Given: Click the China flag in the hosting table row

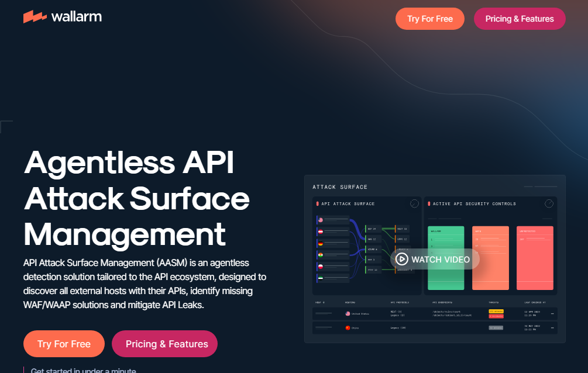Looking at the screenshot, I should (x=348, y=328).
